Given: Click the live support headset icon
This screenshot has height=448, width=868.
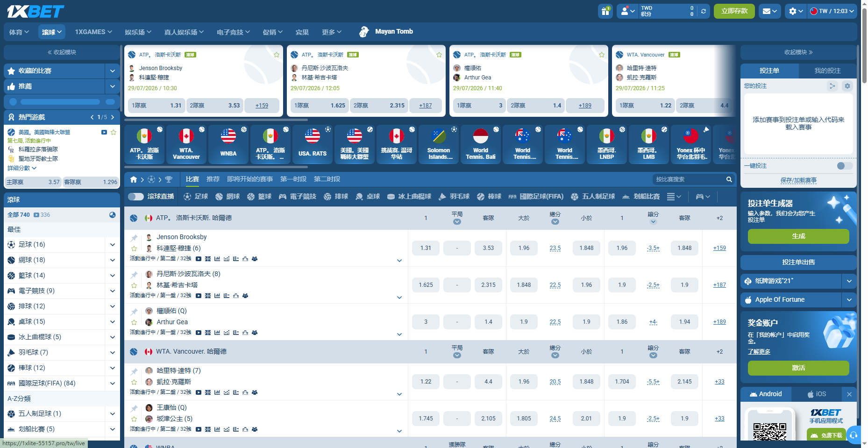Looking at the screenshot, I should click(x=854, y=435).
